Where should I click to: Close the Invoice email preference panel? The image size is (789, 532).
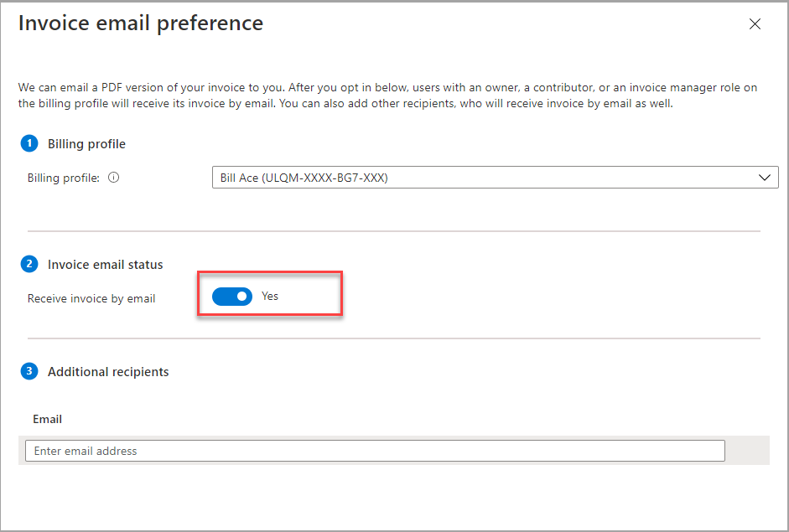(x=755, y=24)
